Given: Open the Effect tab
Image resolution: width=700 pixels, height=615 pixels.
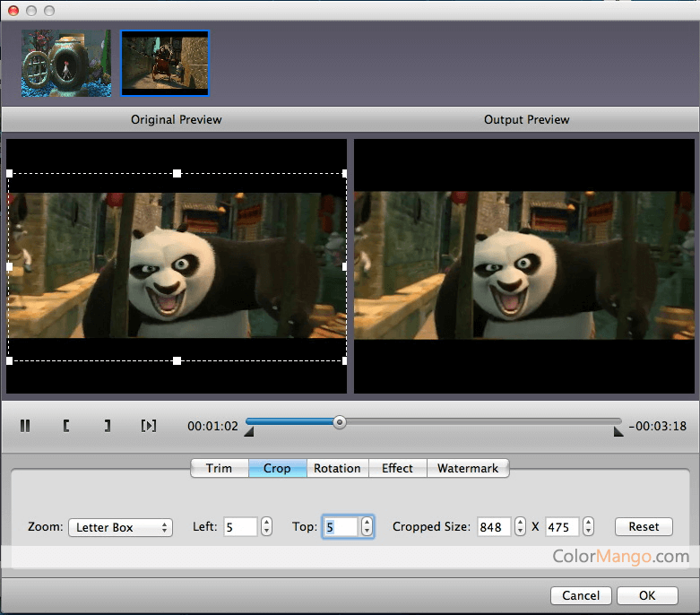Looking at the screenshot, I should tap(397, 468).
